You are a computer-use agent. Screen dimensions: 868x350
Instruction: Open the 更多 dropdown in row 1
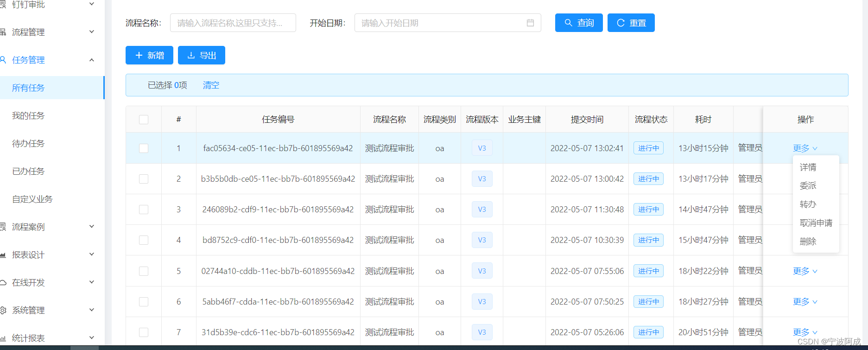click(805, 148)
